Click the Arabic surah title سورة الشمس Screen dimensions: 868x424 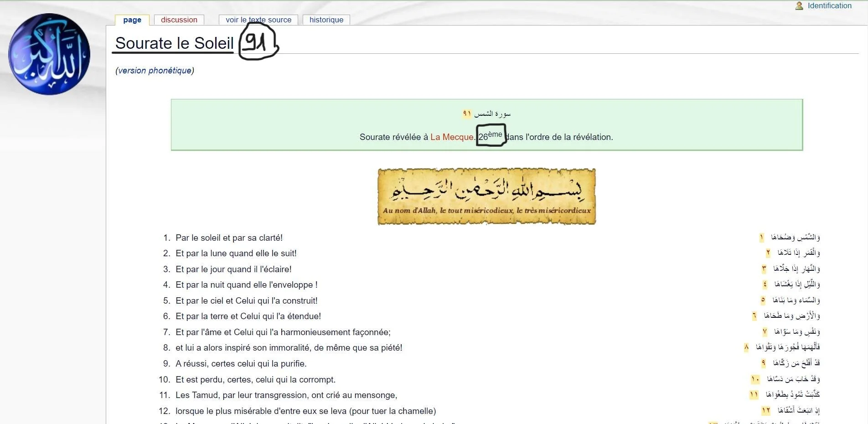point(492,114)
